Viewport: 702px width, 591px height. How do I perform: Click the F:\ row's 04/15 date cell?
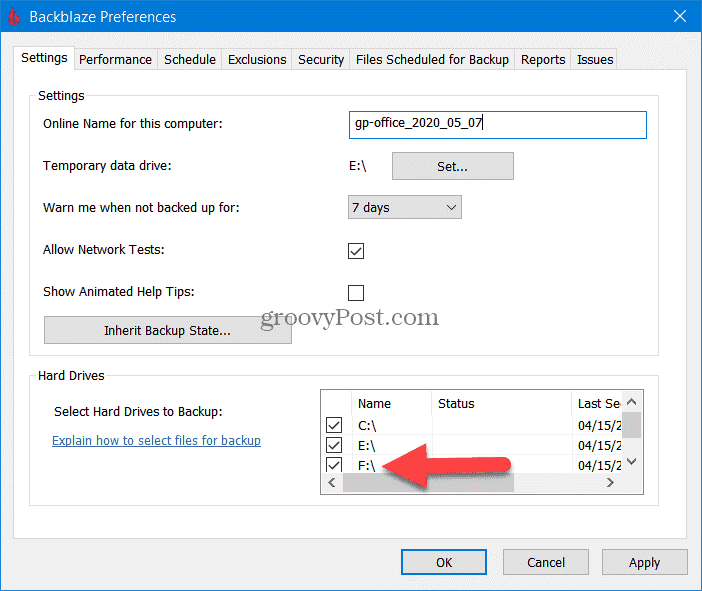pos(597,465)
